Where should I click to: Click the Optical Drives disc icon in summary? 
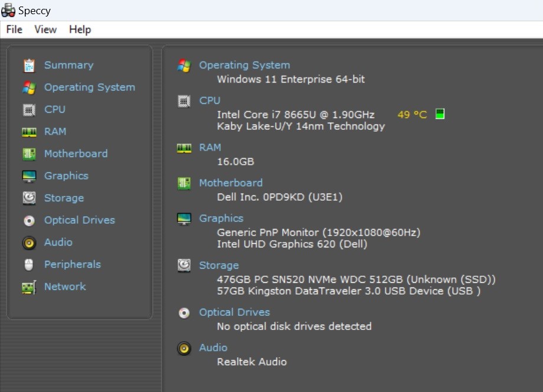click(x=184, y=313)
